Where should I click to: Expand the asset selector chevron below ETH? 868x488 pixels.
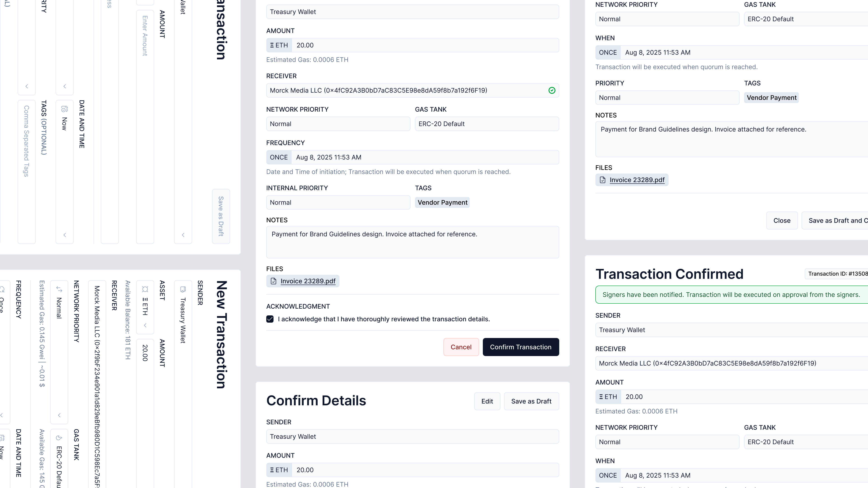pos(145,325)
